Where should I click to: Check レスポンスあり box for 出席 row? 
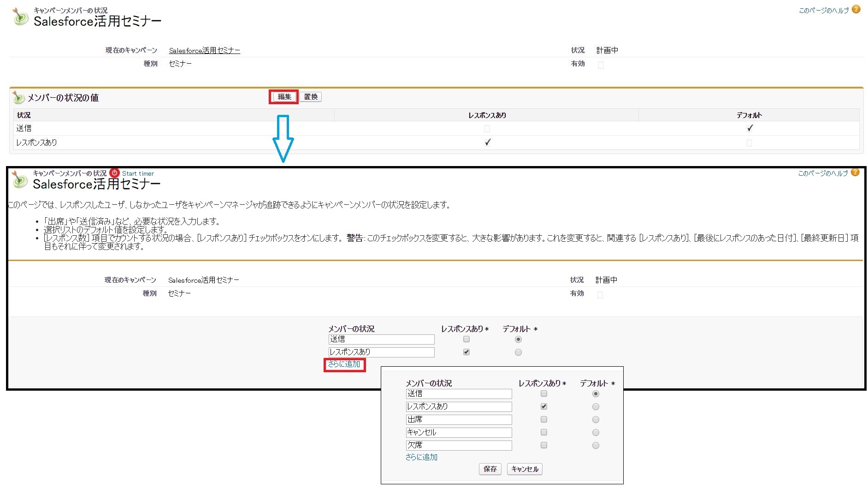[544, 419]
